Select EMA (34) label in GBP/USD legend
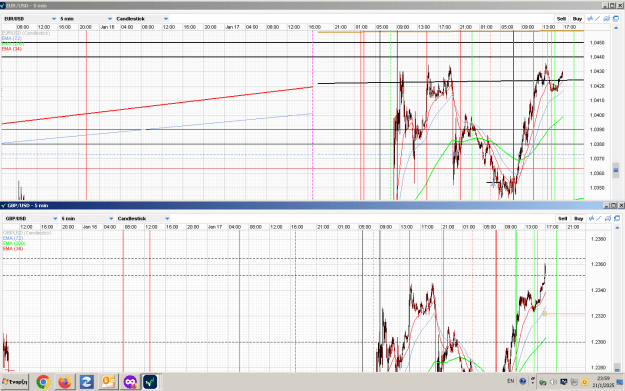 [13, 248]
